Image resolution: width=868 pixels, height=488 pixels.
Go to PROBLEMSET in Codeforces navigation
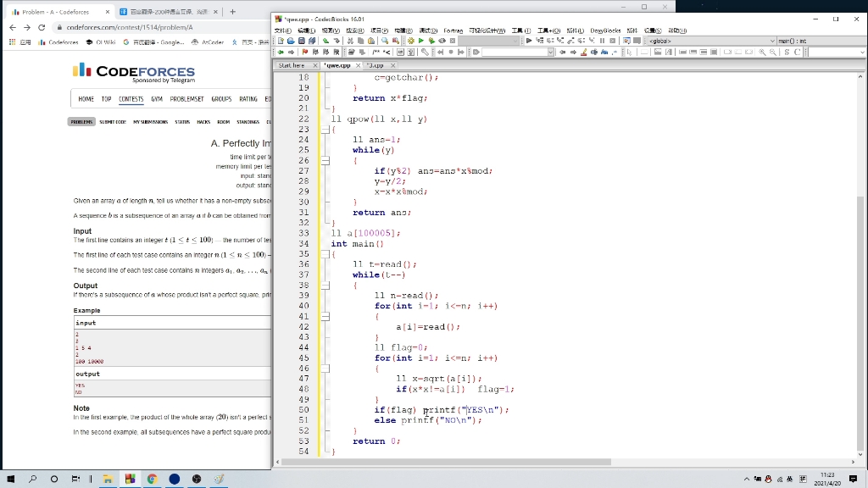point(186,99)
